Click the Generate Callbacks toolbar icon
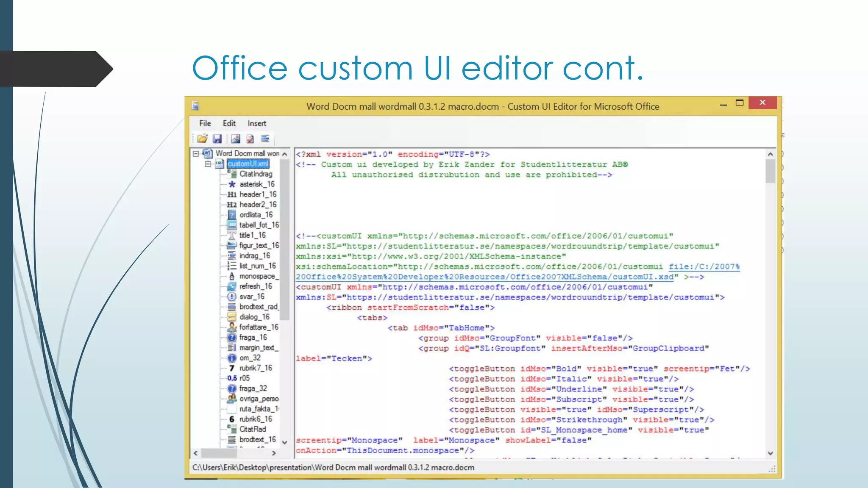 [265, 139]
